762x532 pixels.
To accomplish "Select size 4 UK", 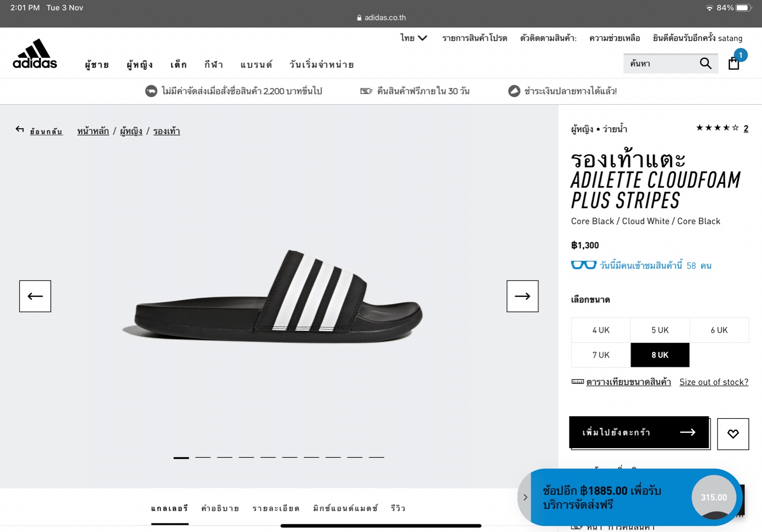I will point(600,330).
